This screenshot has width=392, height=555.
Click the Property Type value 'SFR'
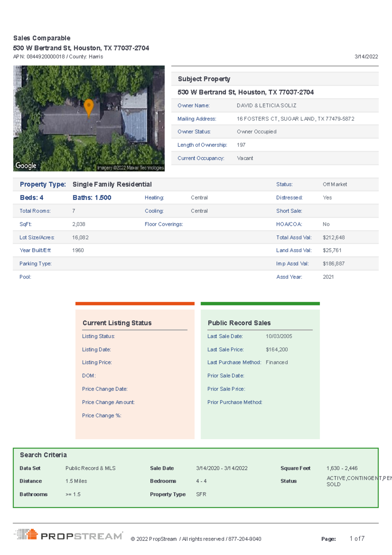tap(201, 495)
